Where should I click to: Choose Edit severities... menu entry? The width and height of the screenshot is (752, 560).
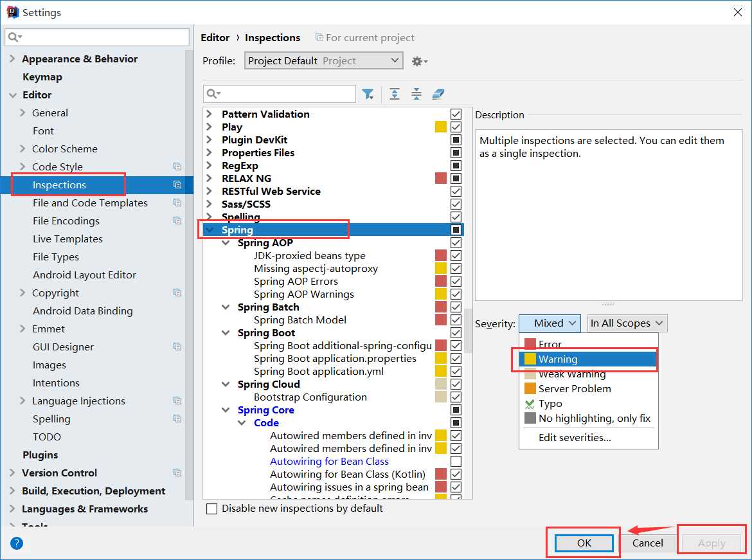pyautogui.click(x=589, y=438)
